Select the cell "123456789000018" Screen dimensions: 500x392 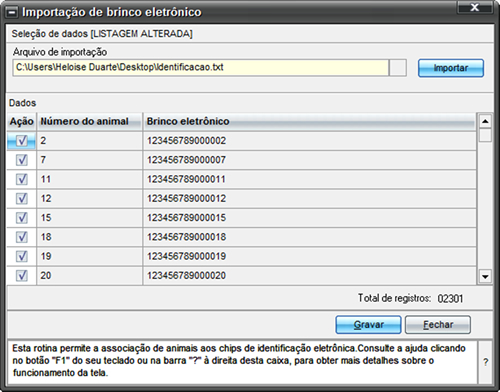[310, 237]
